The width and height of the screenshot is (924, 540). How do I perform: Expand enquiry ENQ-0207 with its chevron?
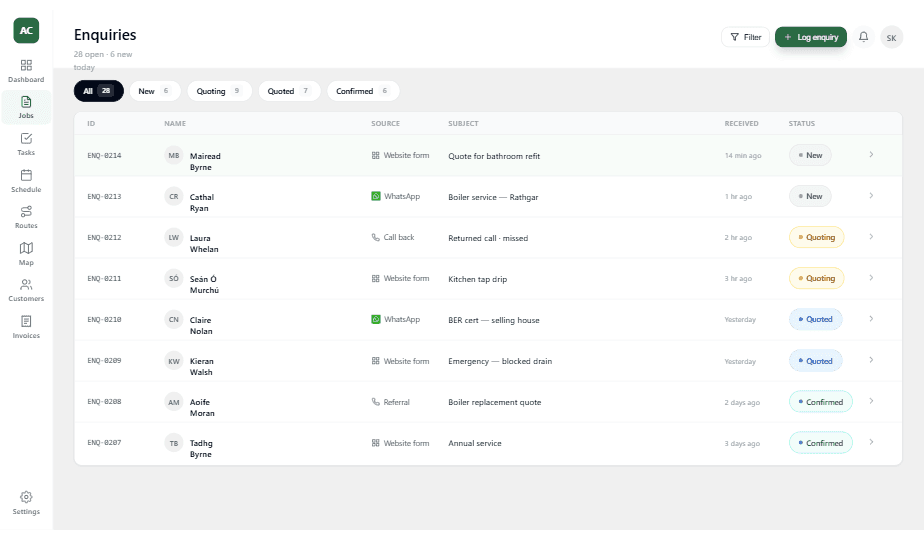point(871,442)
